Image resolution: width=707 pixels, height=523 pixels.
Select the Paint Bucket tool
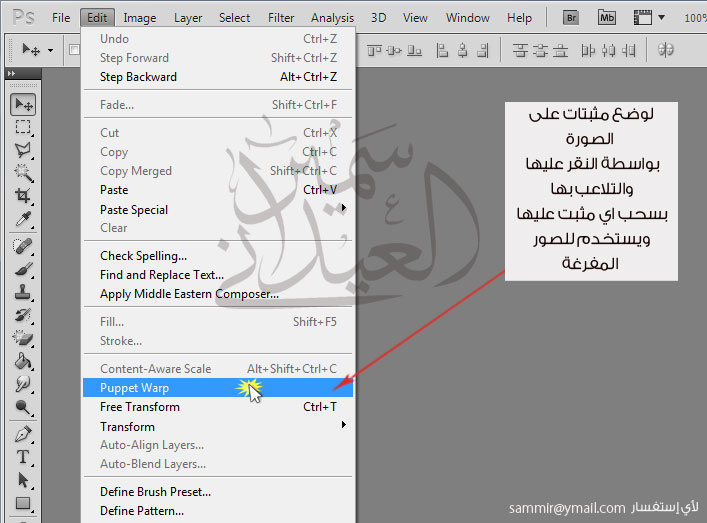point(23,361)
